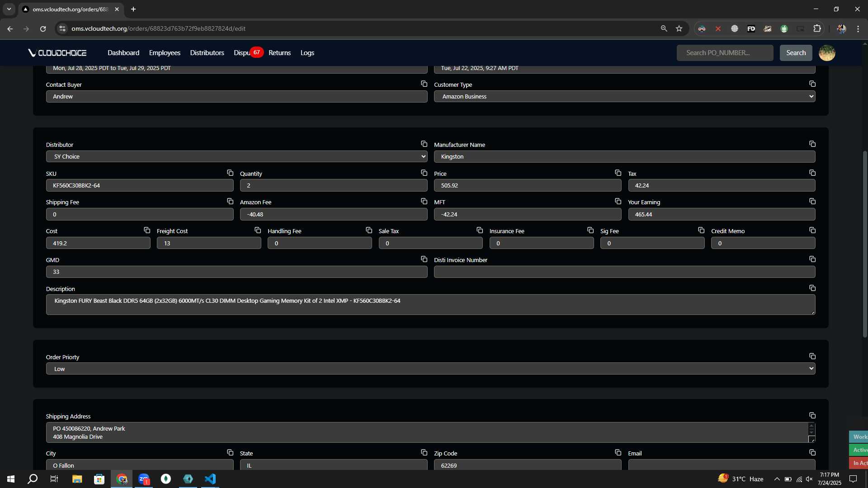
Task: Click the Work side tab
Action: click(x=859, y=437)
